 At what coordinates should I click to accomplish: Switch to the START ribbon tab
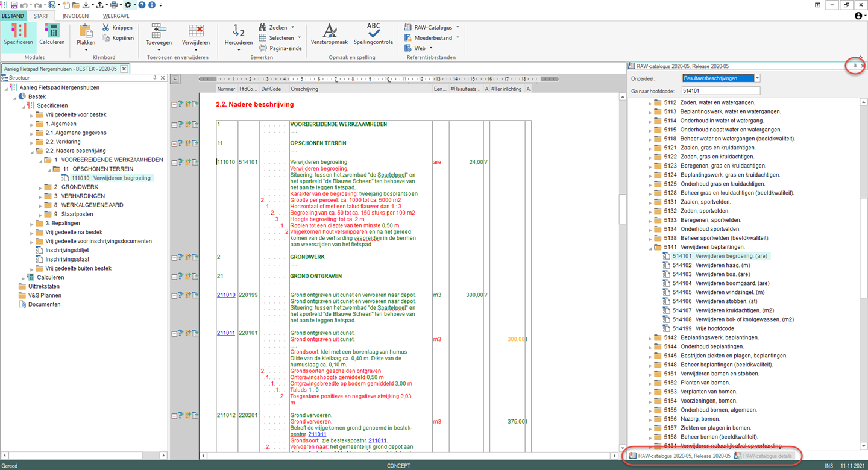[x=41, y=16]
